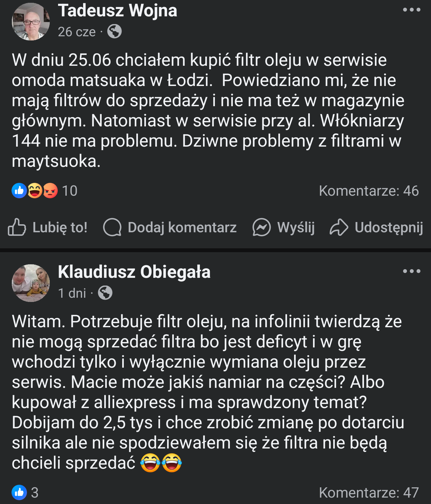Click the public globe icon on Klaudiusz's post
431x504 pixels.
105,293
